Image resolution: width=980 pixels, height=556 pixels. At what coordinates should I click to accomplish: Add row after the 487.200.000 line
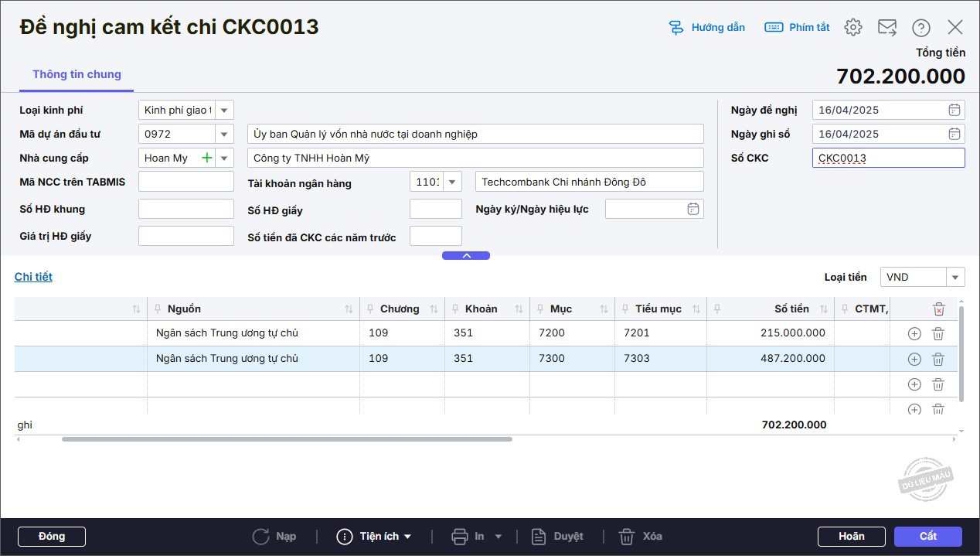point(914,359)
